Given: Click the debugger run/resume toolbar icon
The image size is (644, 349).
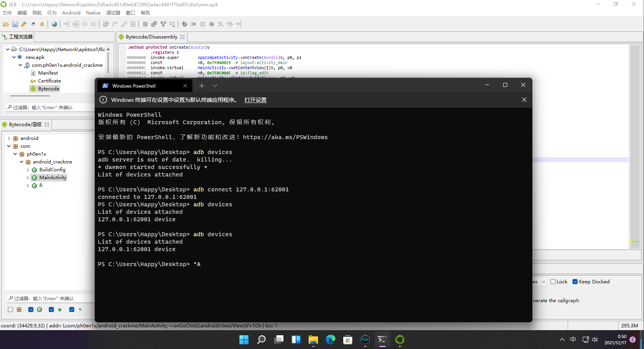Looking at the screenshot, I should [193, 24].
